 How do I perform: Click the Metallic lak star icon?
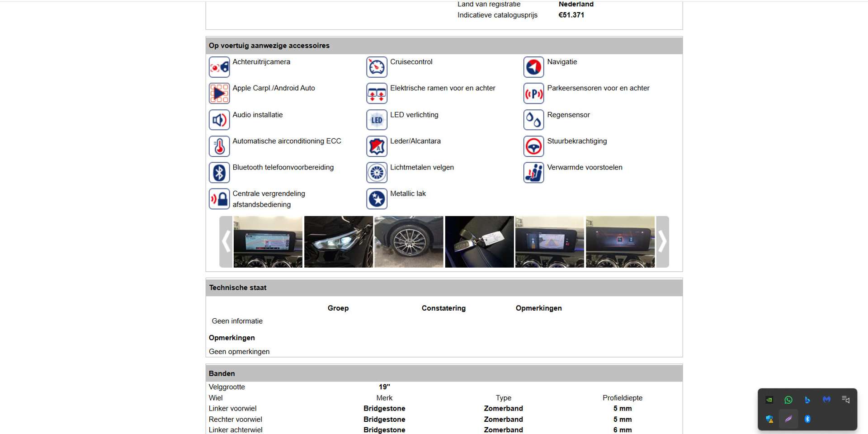(377, 199)
